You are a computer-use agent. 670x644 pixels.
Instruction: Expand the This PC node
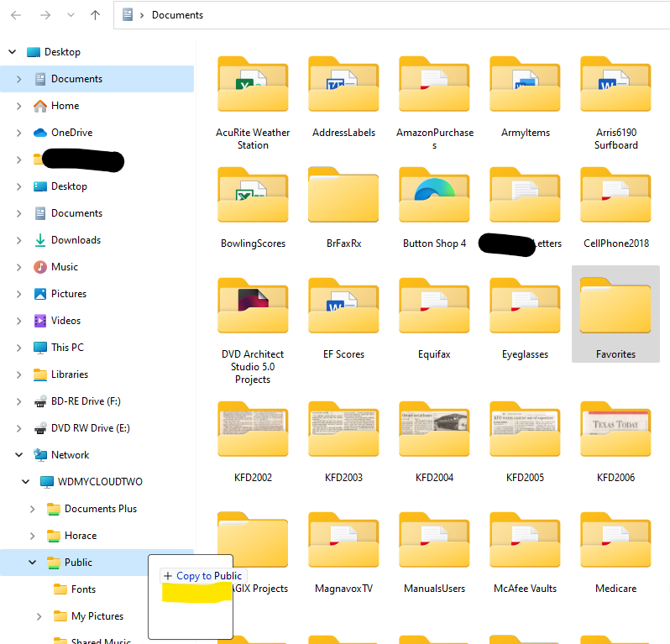18,348
